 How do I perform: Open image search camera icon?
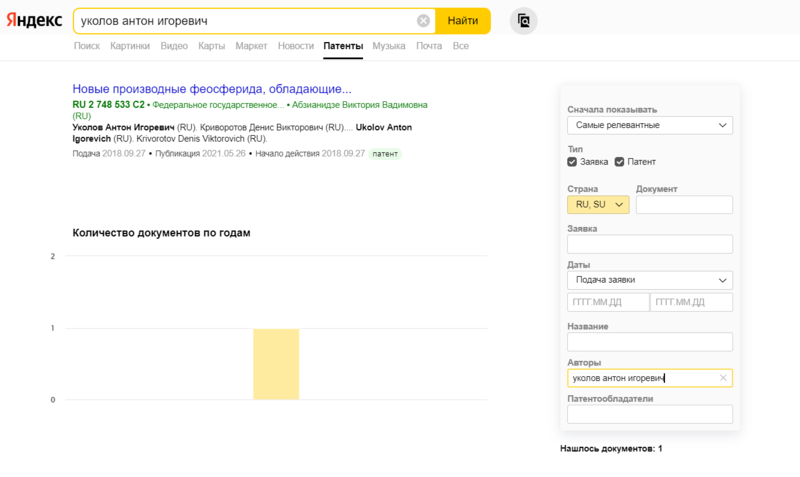click(x=523, y=21)
